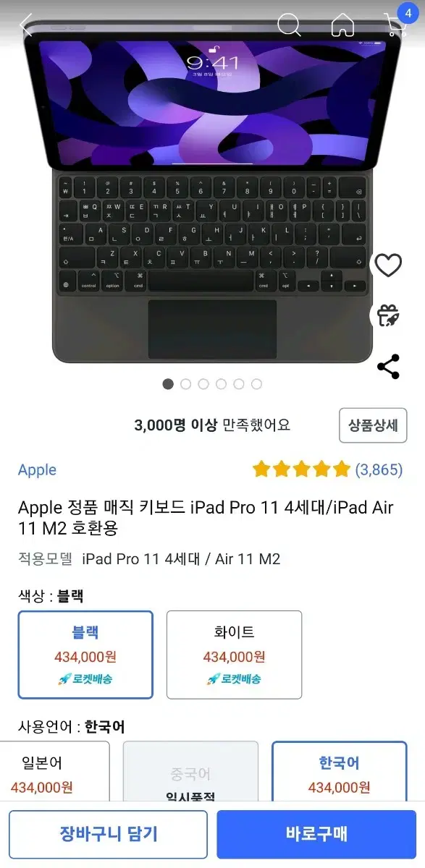Tap the gift box icon
Image resolution: width=425 pixels, height=868 pixels.
tap(389, 316)
